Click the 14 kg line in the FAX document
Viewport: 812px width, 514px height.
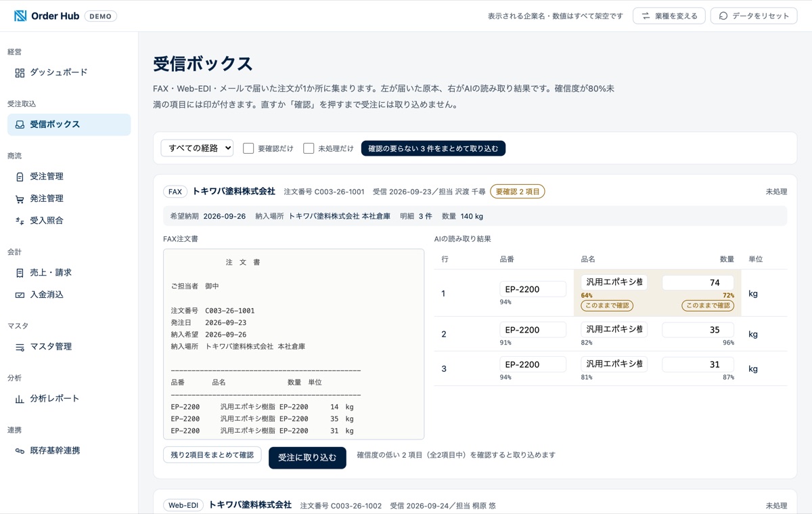(x=263, y=407)
